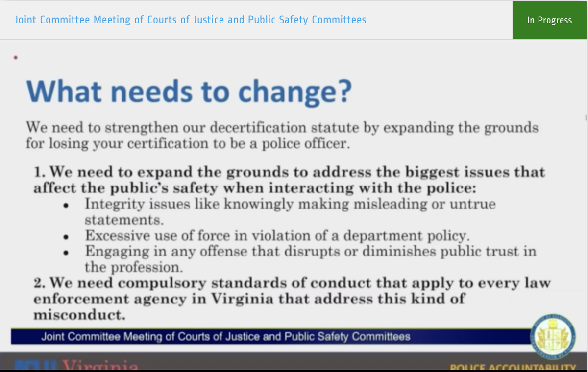Select the lower-third Joint Committee Meeting caption
Screen dimensions: 588x372
click(225, 337)
